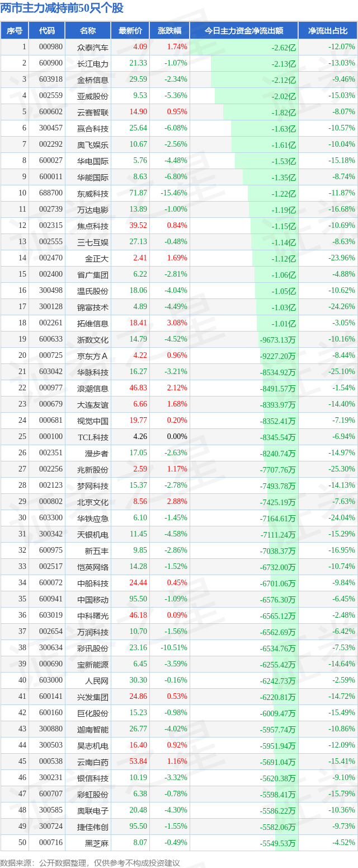Click the 数据来源 disclaimer footer text
358x868 pixels.
90,863
